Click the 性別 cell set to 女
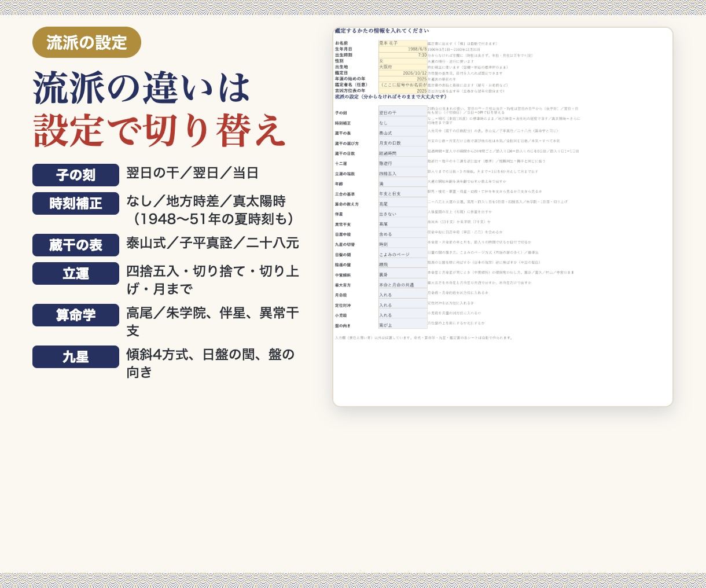This screenshot has height=588, width=706. click(x=403, y=61)
